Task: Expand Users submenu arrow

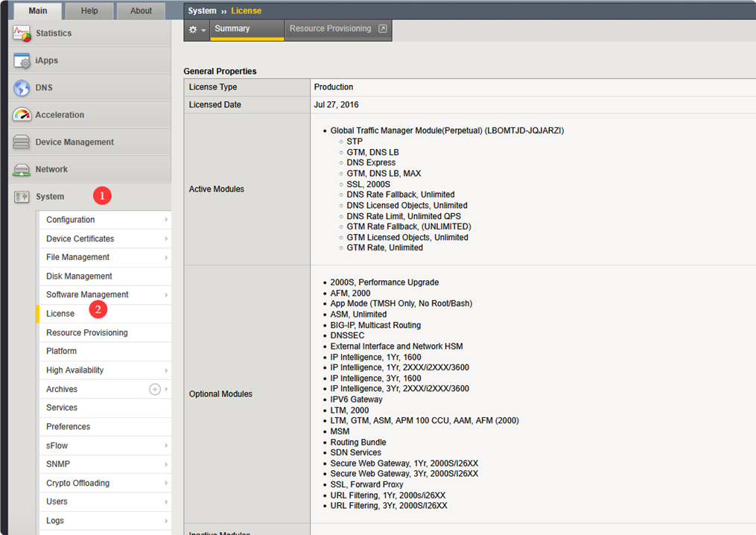Action: tap(166, 501)
